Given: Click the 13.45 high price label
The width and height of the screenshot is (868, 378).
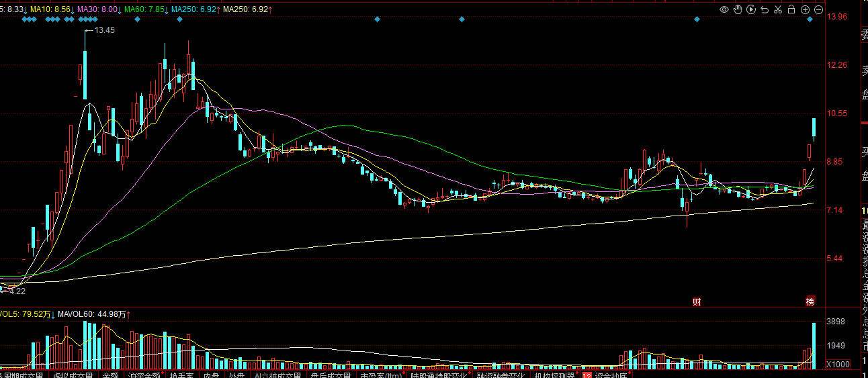Looking at the screenshot, I should (105, 30).
